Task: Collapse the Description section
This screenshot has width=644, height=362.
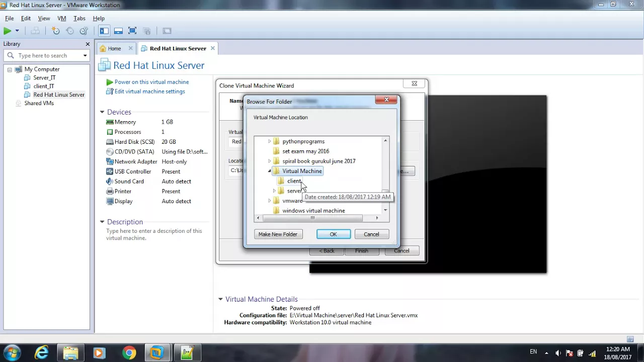Action: point(102,222)
